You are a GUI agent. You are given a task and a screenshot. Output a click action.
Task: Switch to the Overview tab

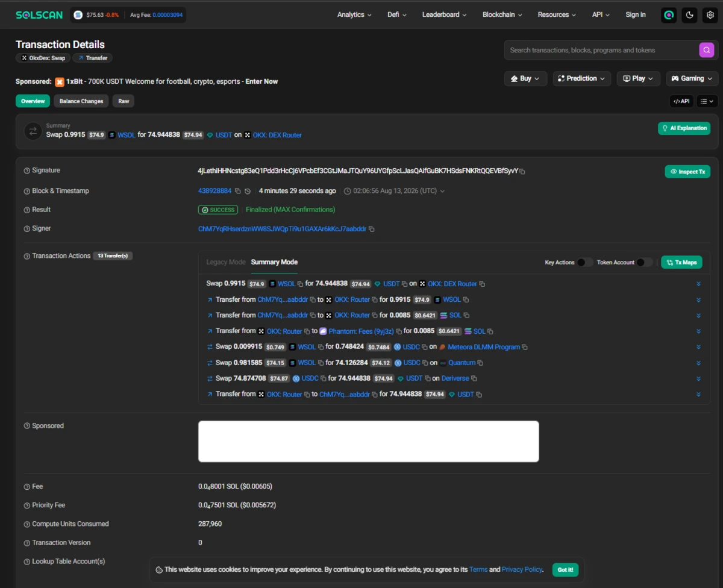click(x=33, y=101)
